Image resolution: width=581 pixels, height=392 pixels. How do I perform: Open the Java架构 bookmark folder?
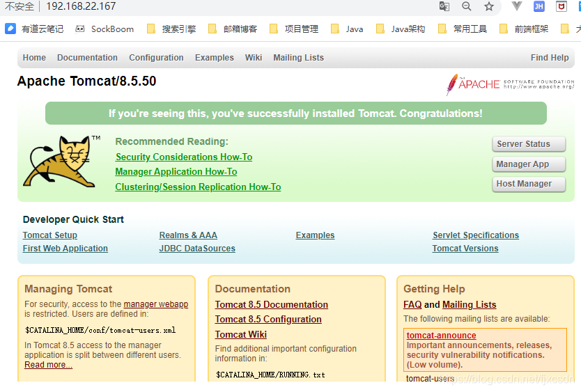[401, 29]
